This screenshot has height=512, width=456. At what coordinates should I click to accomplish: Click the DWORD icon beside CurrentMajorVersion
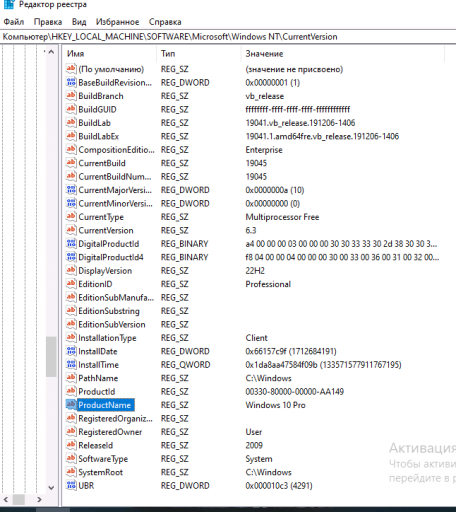pos(71,190)
